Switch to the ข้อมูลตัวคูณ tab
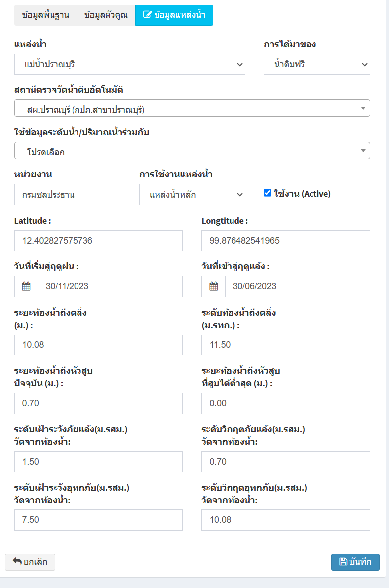This screenshot has width=389, height=588. (x=106, y=15)
